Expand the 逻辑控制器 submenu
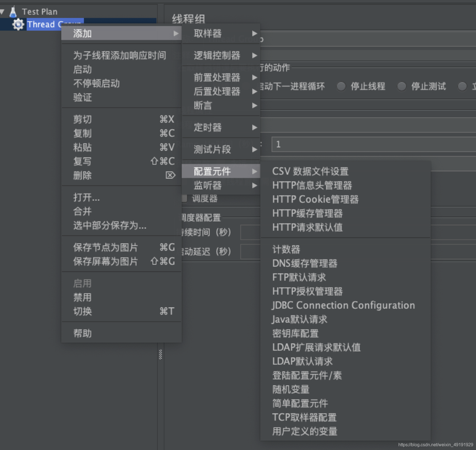 coord(221,55)
